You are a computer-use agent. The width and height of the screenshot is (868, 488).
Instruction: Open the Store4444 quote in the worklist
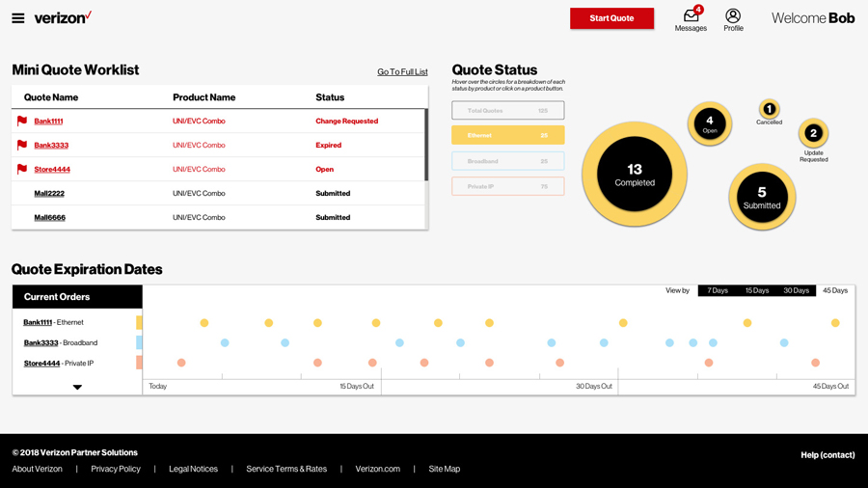click(x=52, y=170)
